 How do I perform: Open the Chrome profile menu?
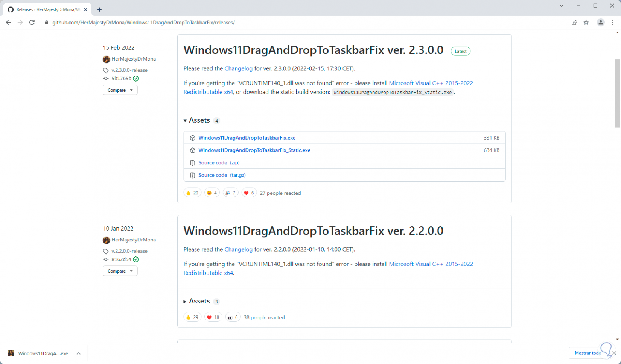601,23
